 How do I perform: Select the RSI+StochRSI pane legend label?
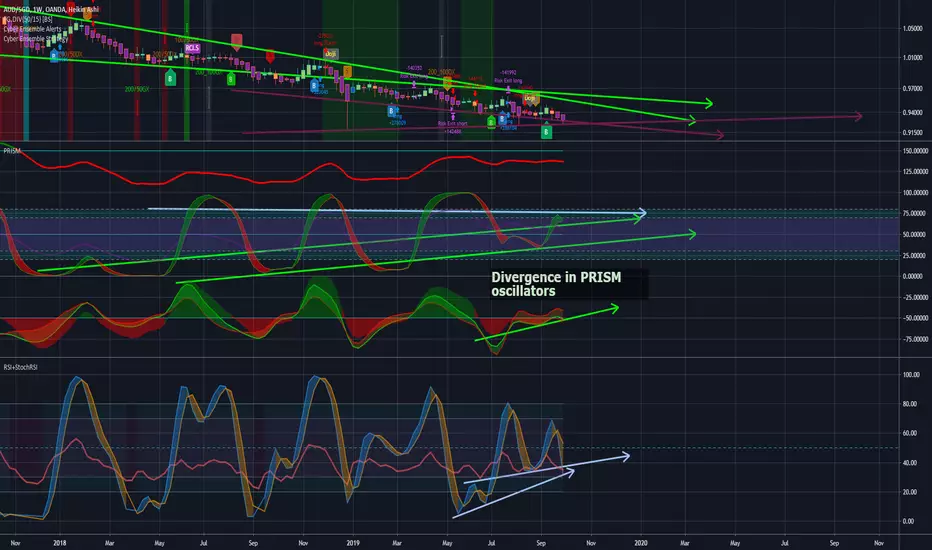[x=20, y=367]
